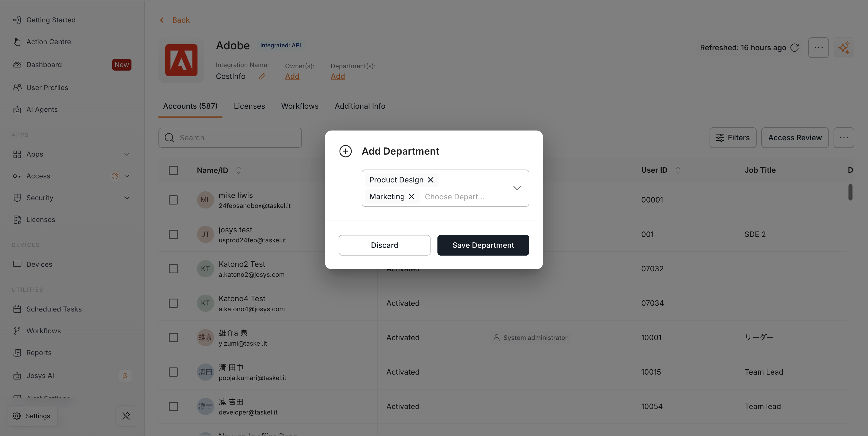Expand the Security sidebar section chevron
Image resolution: width=868 pixels, height=436 pixels.
tap(127, 198)
